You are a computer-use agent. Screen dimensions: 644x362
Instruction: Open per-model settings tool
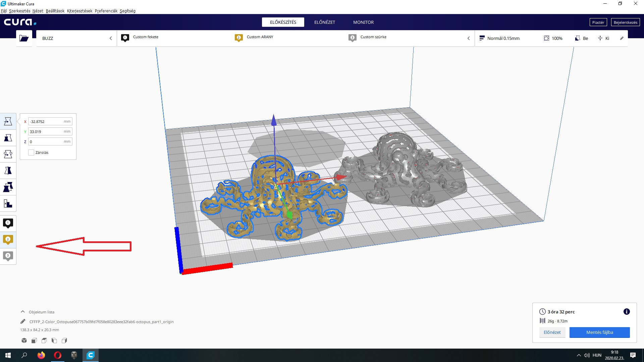(8, 187)
